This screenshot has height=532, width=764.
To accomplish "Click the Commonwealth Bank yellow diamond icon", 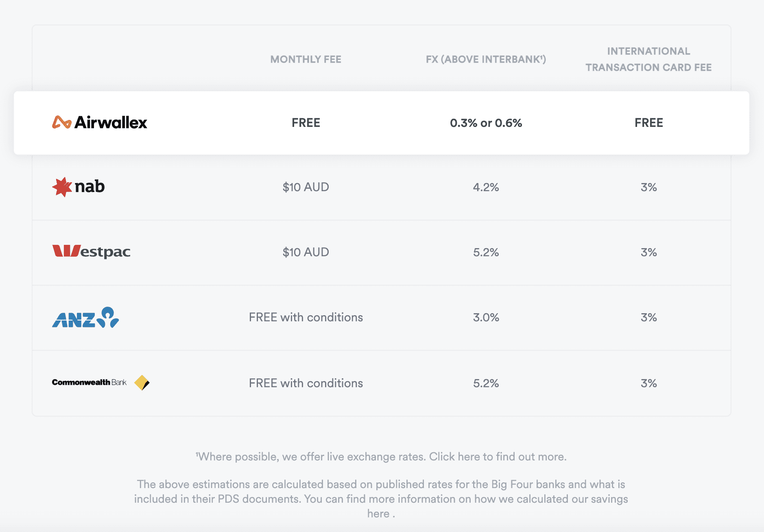I will tap(142, 383).
